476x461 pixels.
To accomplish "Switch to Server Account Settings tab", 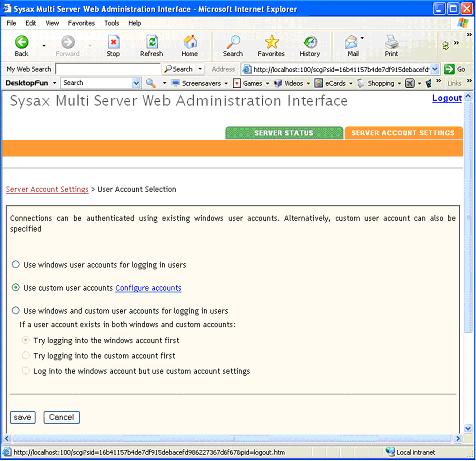I will click(x=403, y=133).
